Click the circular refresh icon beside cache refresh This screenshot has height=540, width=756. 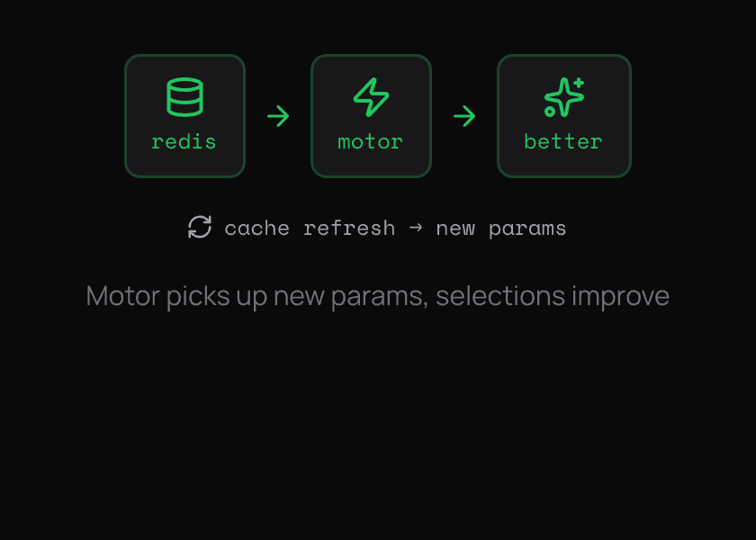click(x=200, y=227)
